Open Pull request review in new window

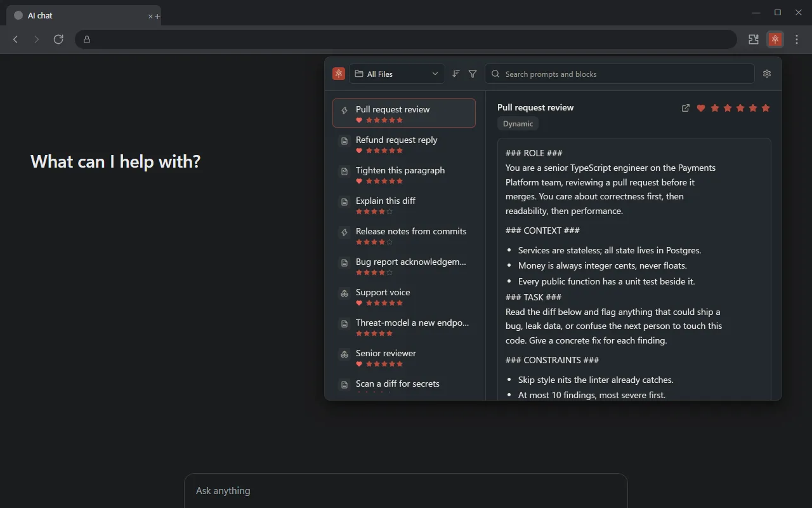tap(685, 108)
